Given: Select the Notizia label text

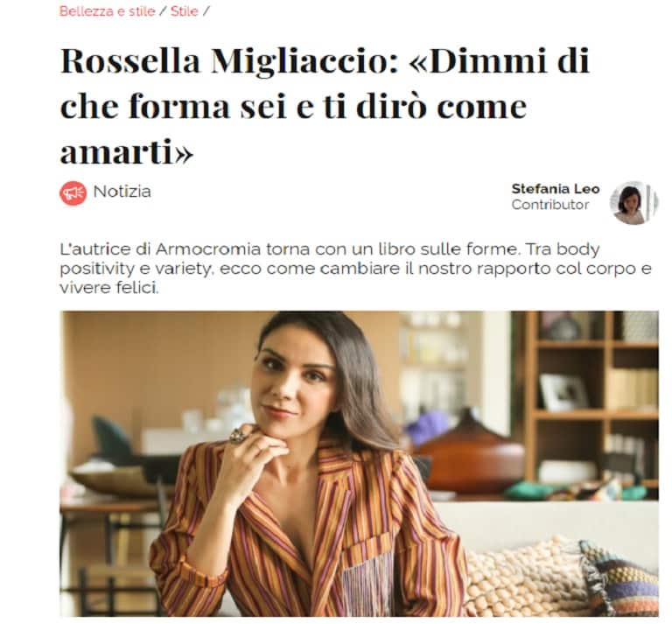Looking at the screenshot, I should click(x=122, y=192).
